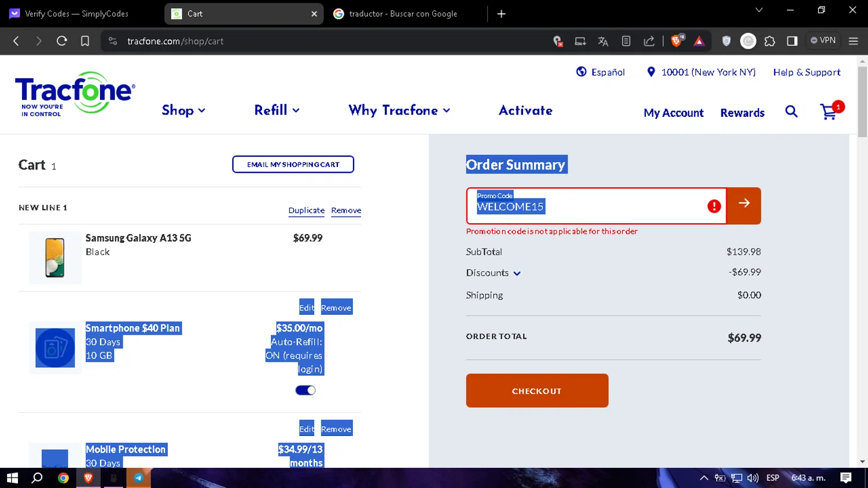Screen dimensions: 868x488
Task: Click the Checkout button
Action: click(x=537, y=391)
